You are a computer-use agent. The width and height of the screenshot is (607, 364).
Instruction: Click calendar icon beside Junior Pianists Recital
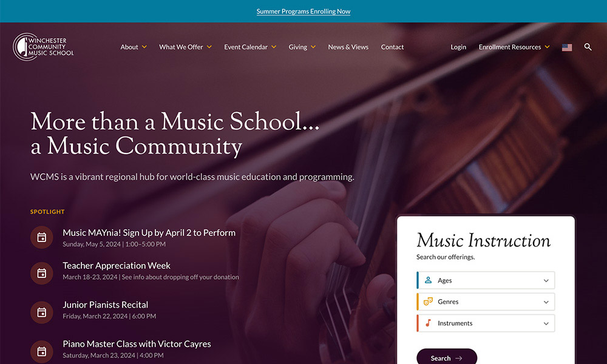(42, 312)
